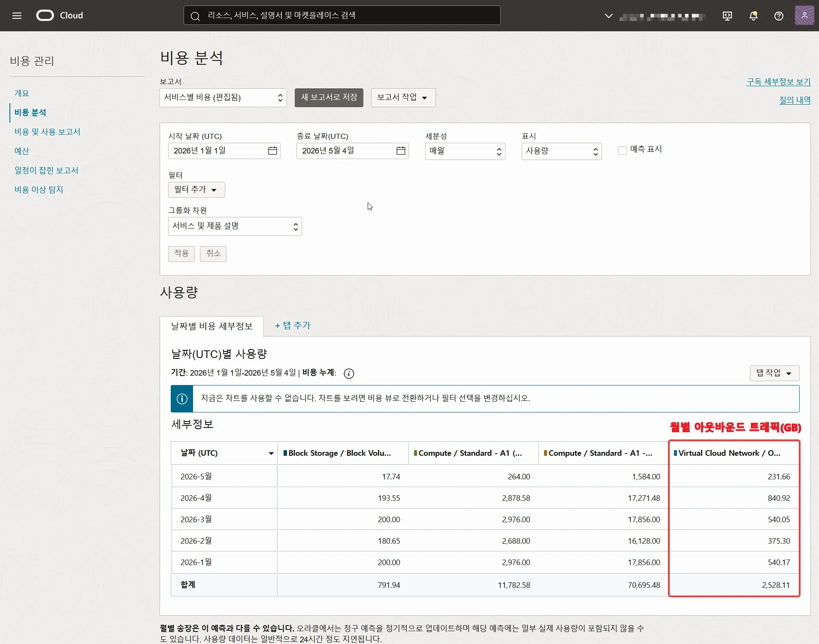Click the Apply button
819x644 pixels.
point(181,254)
